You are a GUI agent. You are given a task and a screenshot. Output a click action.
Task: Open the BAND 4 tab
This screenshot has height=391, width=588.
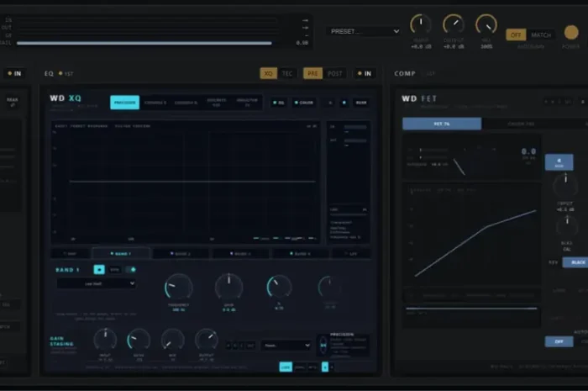tap(301, 254)
